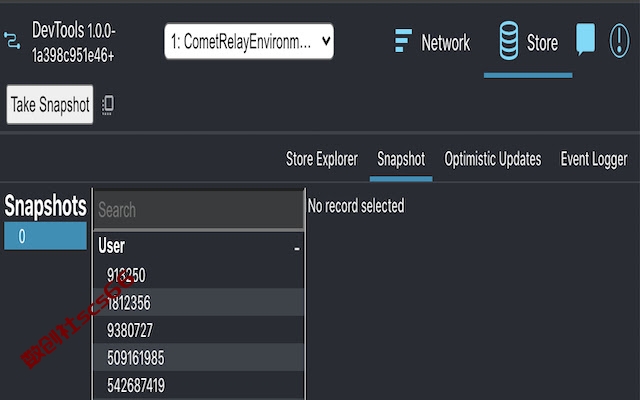
Task: Switch to the Network tab
Action: point(432,42)
